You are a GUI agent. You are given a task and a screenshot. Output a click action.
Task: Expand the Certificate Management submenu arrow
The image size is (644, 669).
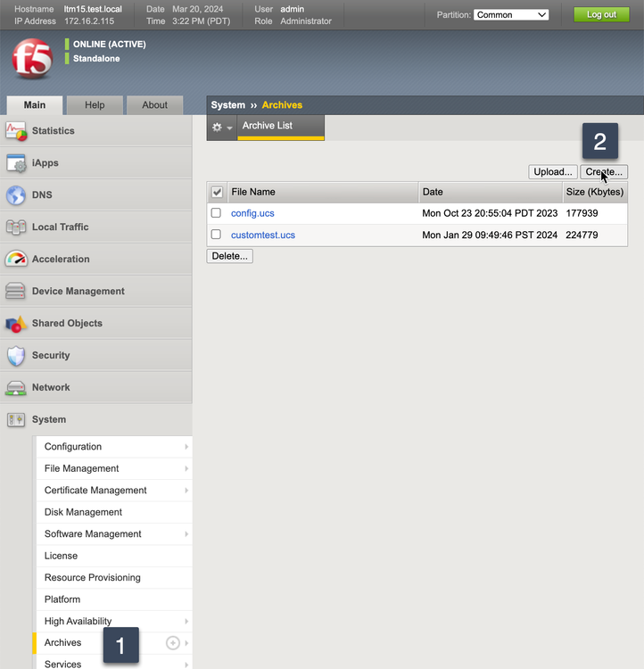coord(186,491)
